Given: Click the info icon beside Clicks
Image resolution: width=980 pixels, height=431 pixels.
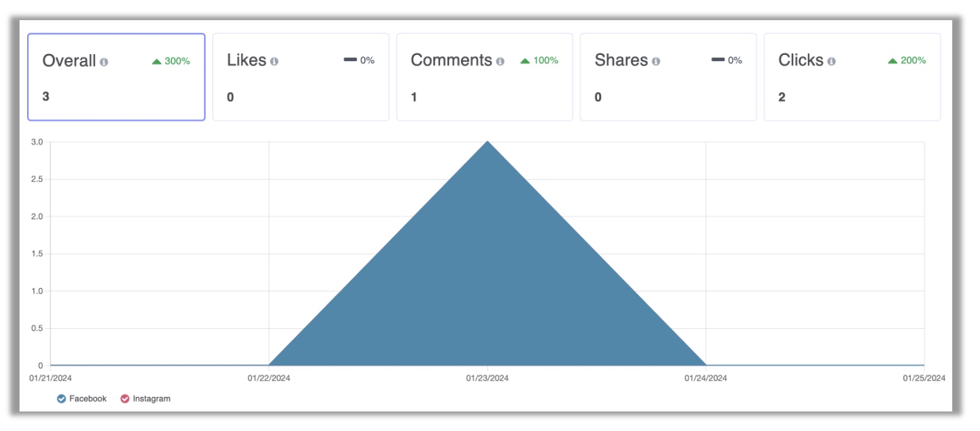Looking at the screenshot, I should coord(832,62).
